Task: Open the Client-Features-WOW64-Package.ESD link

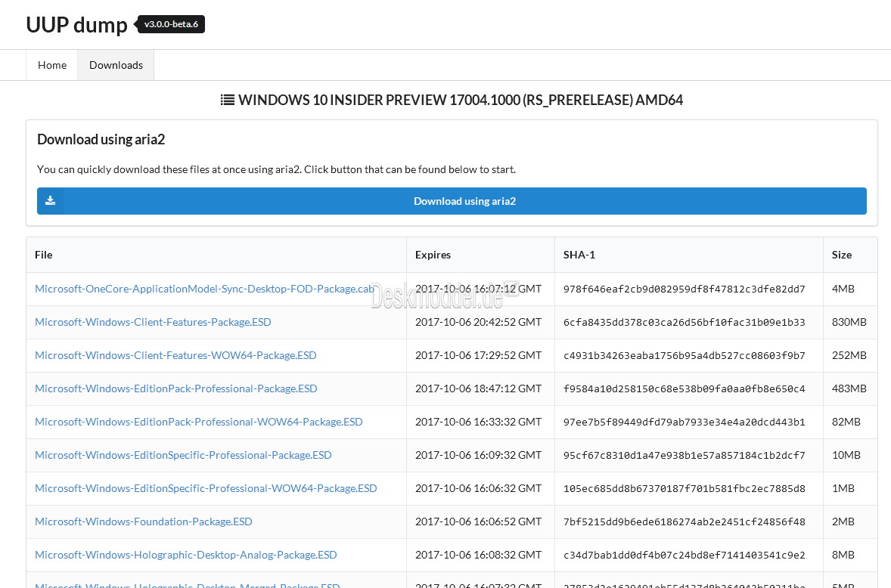Action: pos(175,355)
